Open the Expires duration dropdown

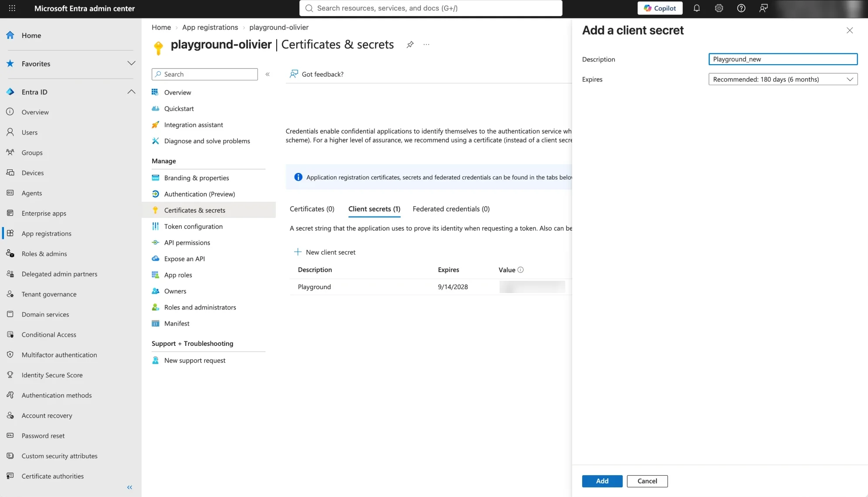pyautogui.click(x=783, y=79)
